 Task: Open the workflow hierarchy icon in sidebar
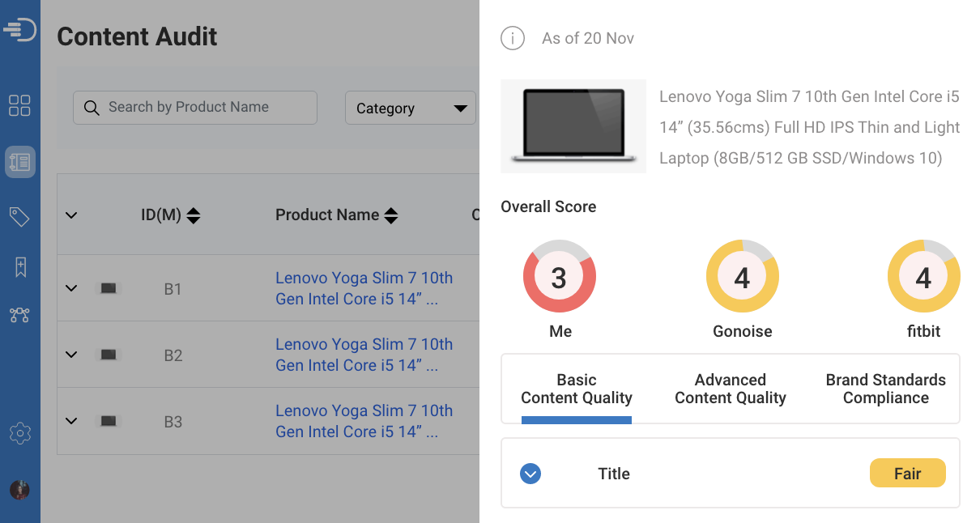click(19, 315)
